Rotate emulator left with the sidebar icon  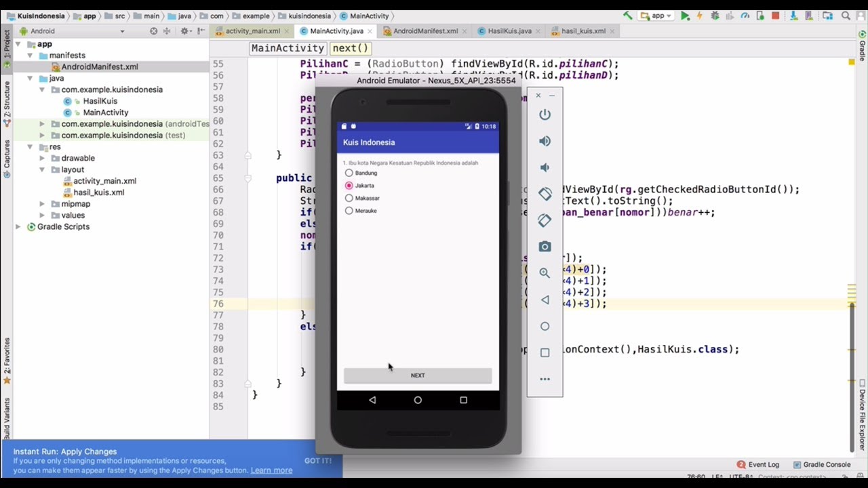point(545,194)
